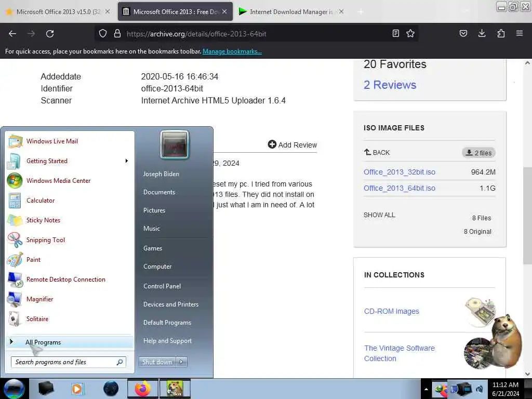Open 2 Reviews link
Viewport: 532px width, 399px height.
point(390,85)
